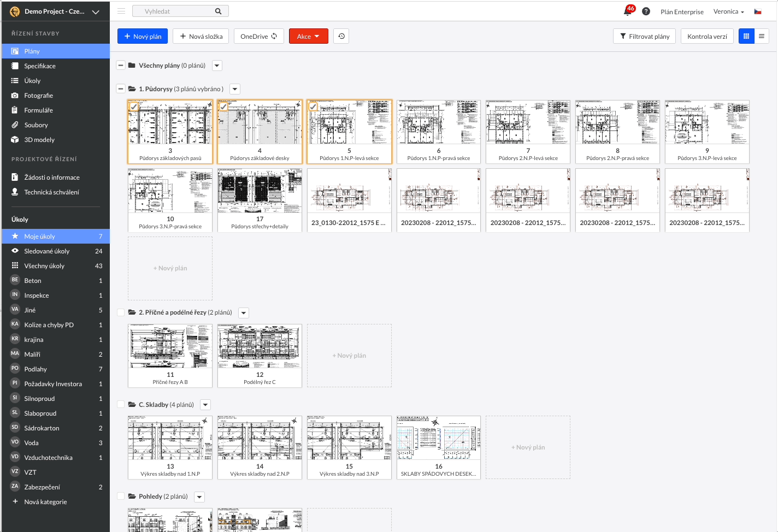
Task: Open plan 11 Příčné řezy A B thumbnail
Action: point(170,356)
